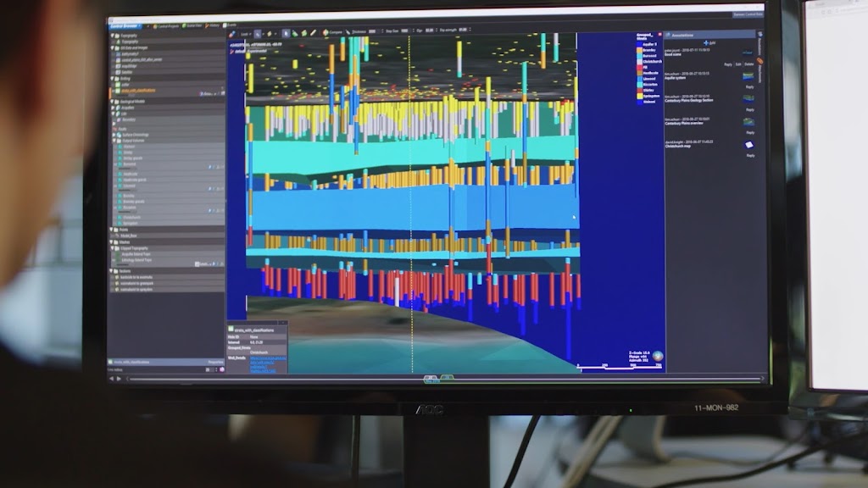868x488 pixels.
Task: Reply to the Christchurch map annotation
Action: coord(750,156)
